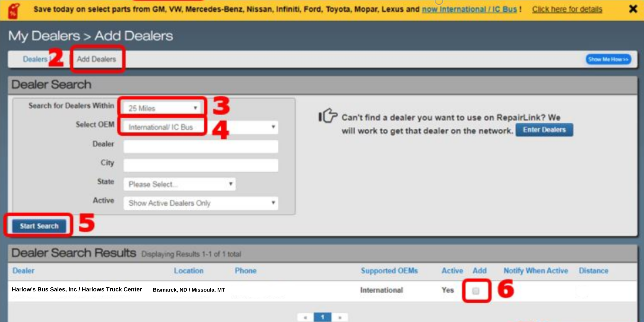Sort results by Location column
Viewport: 644px width, 322px height.
[189, 271]
